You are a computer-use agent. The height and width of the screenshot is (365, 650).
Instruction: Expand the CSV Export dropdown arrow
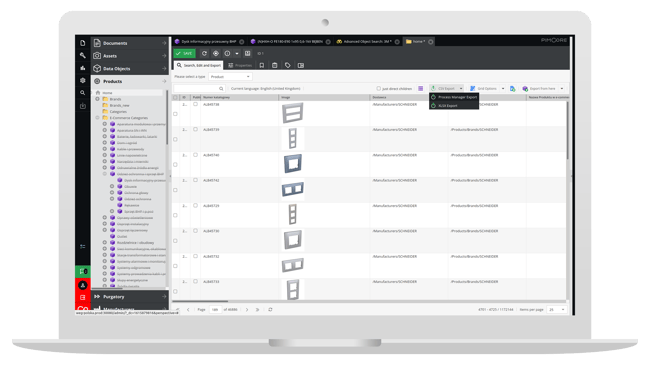(x=461, y=88)
